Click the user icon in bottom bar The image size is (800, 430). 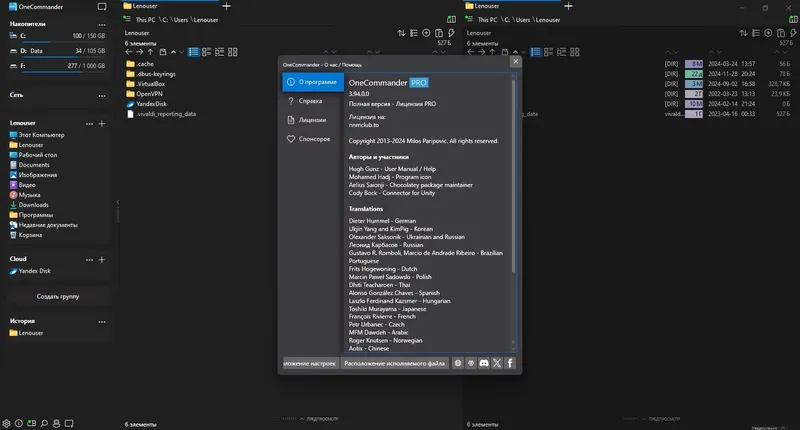tap(57, 423)
